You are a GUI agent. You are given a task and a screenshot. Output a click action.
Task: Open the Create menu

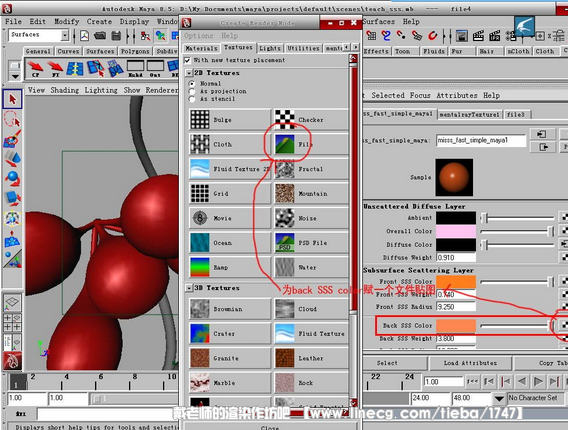click(99, 21)
